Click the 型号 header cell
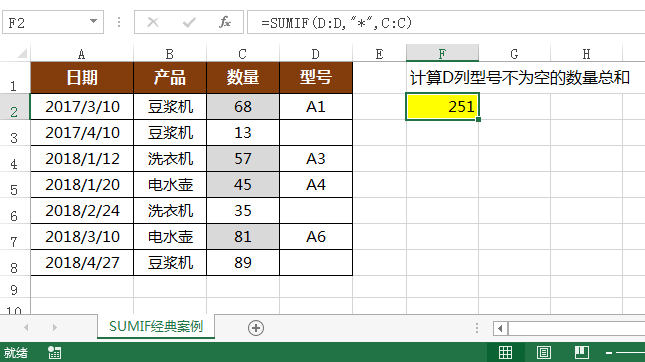Image resolution: width=645 pixels, height=362 pixels. tap(316, 78)
